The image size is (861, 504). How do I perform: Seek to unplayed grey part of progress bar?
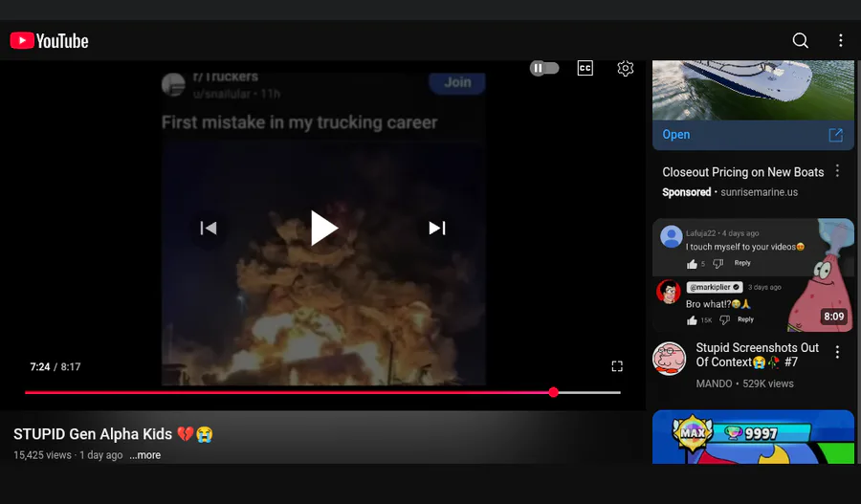coord(589,392)
